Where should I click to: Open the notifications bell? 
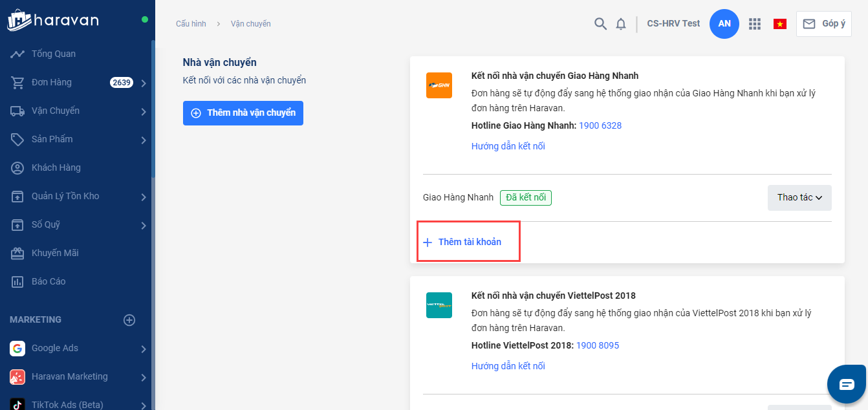point(621,24)
